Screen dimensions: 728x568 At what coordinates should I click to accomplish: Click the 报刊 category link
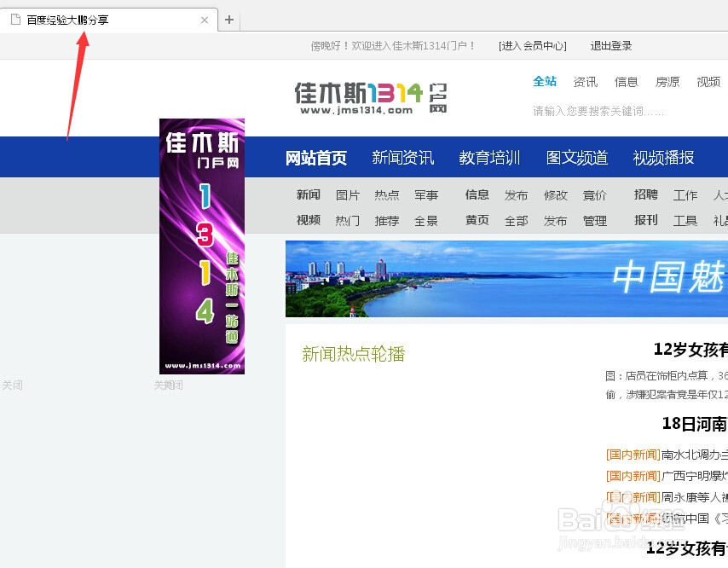pos(646,220)
